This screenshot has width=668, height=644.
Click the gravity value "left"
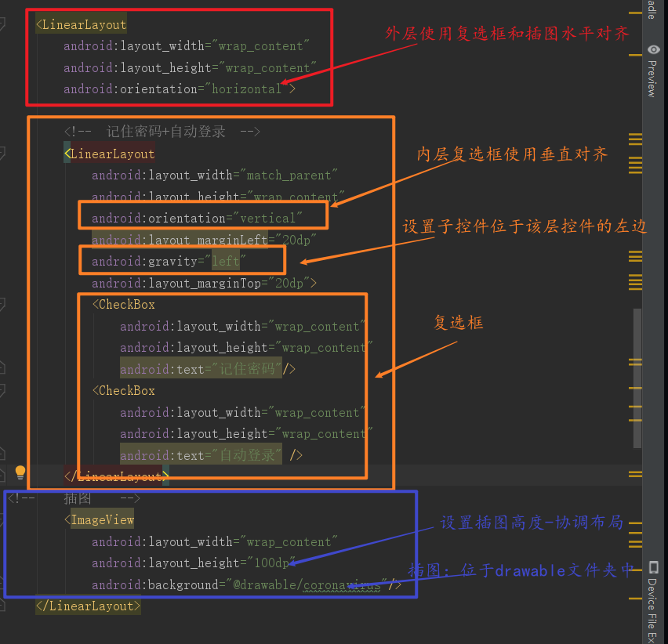(226, 261)
